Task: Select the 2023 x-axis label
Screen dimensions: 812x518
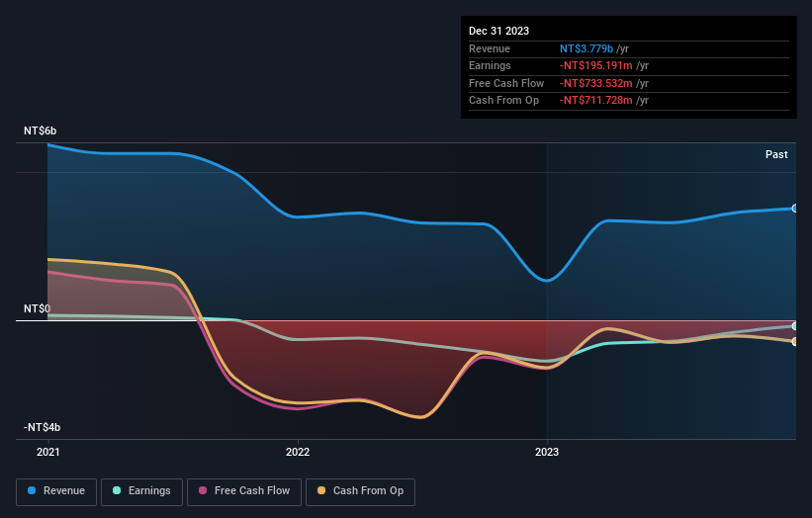Action: 547,452
